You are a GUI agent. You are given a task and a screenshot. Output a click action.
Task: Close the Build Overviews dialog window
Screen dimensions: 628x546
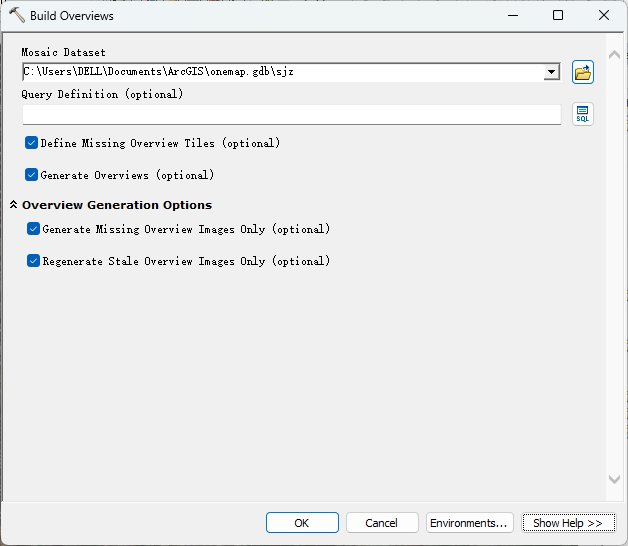(x=604, y=15)
